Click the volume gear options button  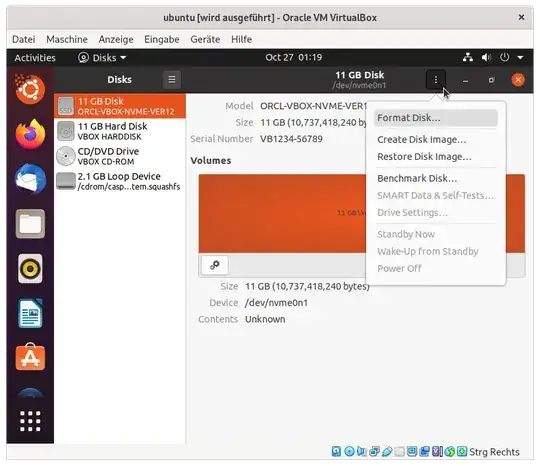point(215,265)
